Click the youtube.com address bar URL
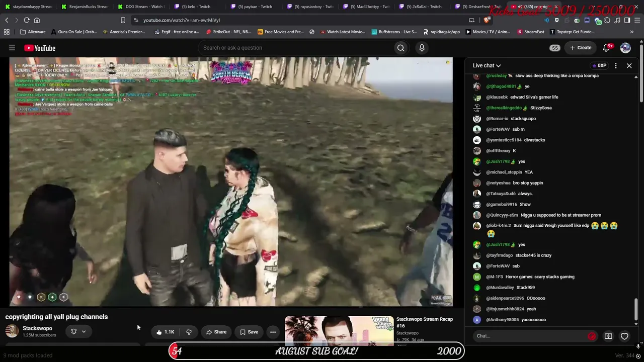Image resolution: width=644 pixels, height=362 pixels. pos(182,20)
